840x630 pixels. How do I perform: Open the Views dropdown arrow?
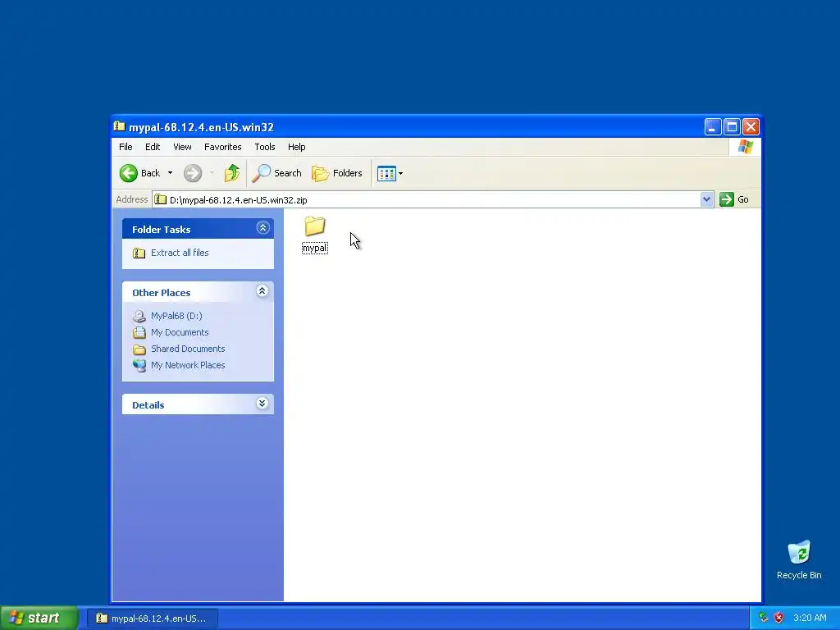[400, 173]
